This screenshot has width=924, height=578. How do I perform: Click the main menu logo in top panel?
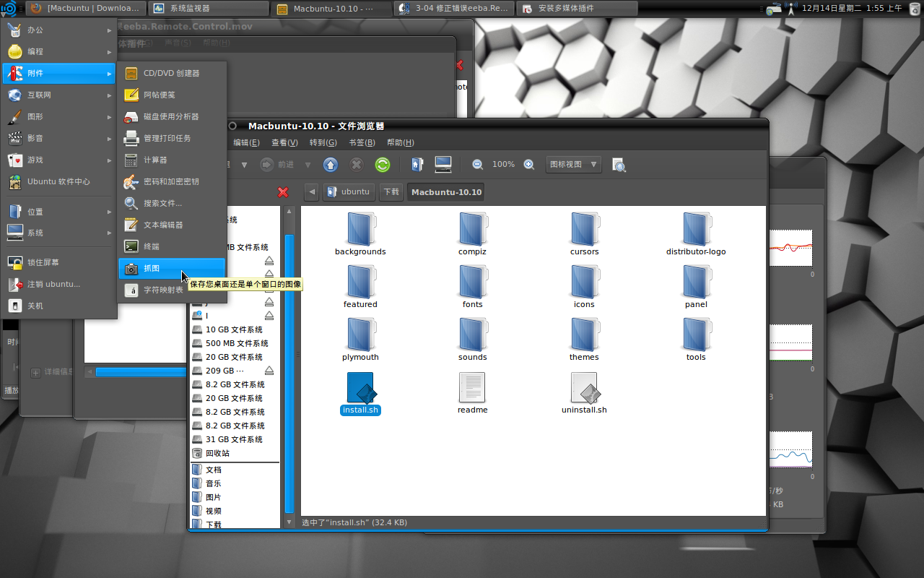click(x=9, y=9)
